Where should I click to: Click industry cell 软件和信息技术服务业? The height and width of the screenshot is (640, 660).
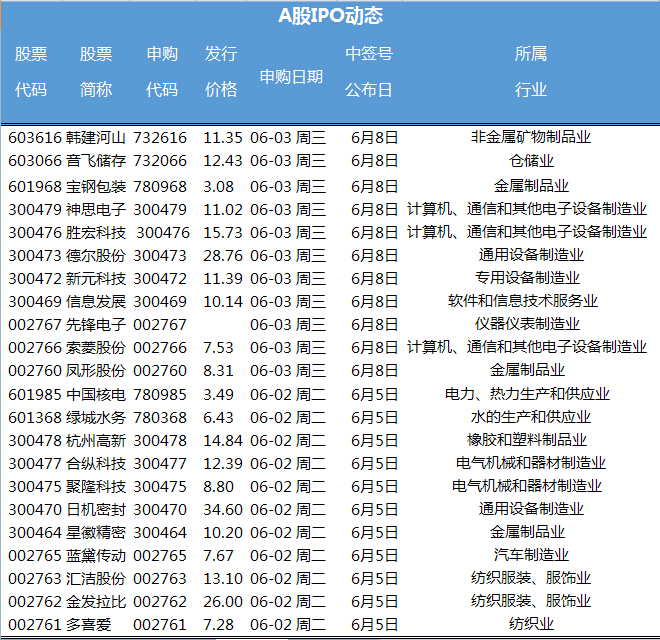click(523, 301)
